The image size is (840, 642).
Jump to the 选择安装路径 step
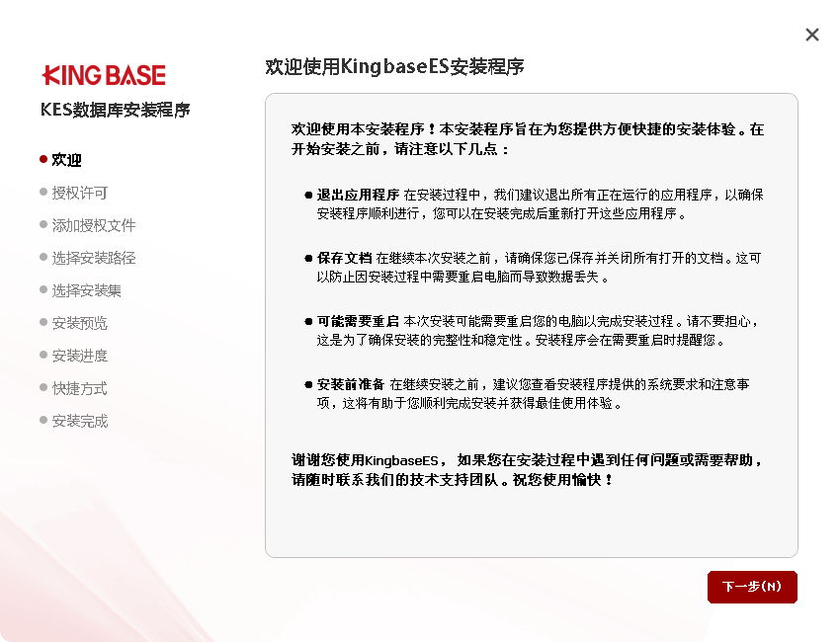coord(94,258)
